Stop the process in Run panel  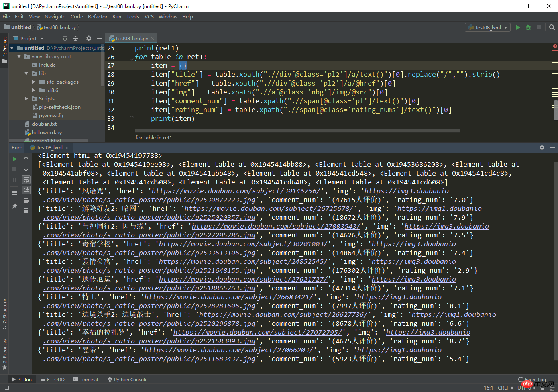point(14,169)
